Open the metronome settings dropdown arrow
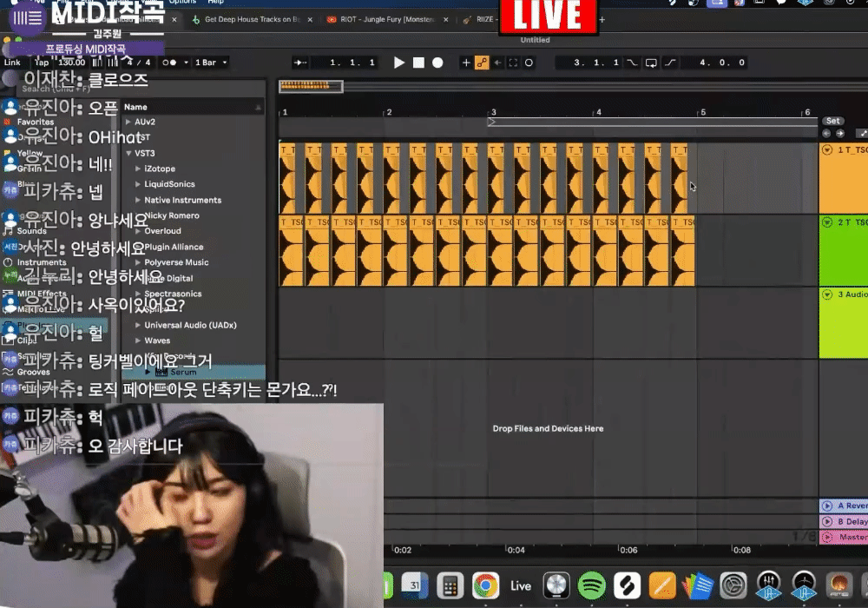 coord(186,63)
